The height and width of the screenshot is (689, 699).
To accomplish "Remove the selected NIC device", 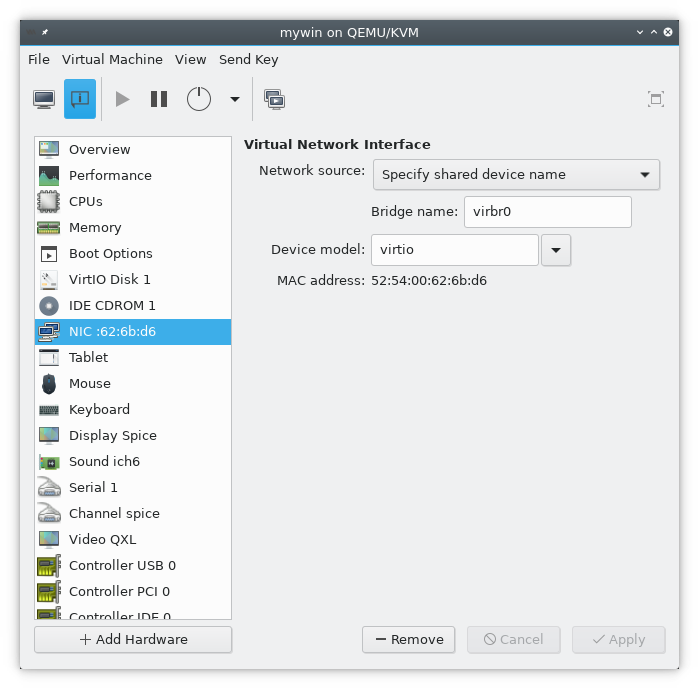I will click(x=409, y=640).
